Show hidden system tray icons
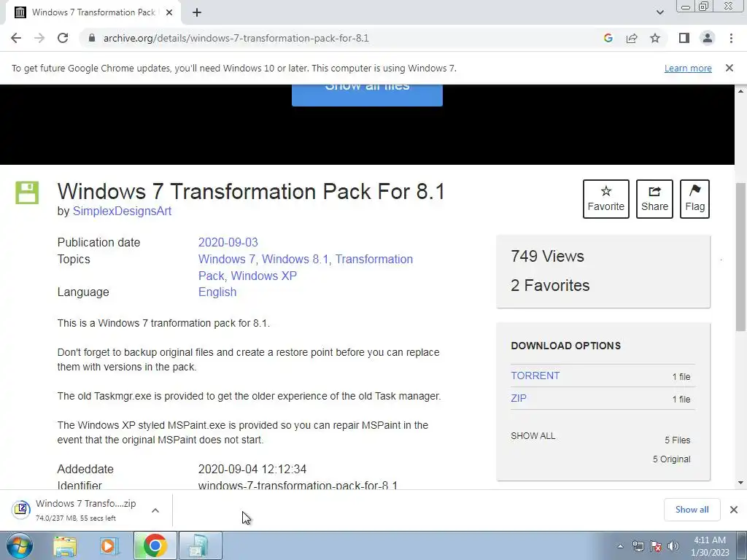 pos(620,546)
